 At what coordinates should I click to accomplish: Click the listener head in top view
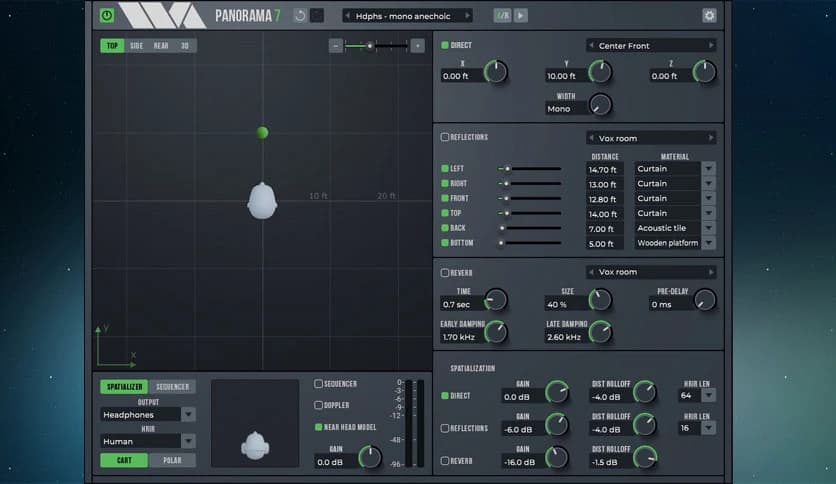pyautogui.click(x=262, y=200)
